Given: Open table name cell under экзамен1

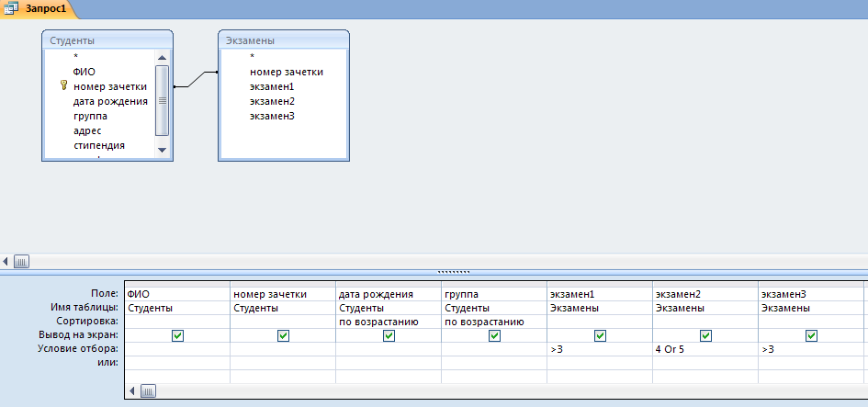Looking at the screenshot, I should point(600,308).
